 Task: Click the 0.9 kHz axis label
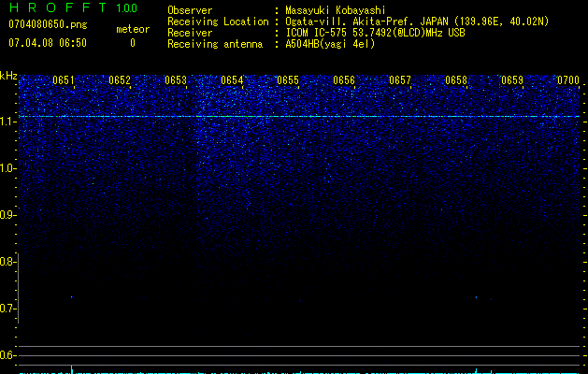pos(7,215)
